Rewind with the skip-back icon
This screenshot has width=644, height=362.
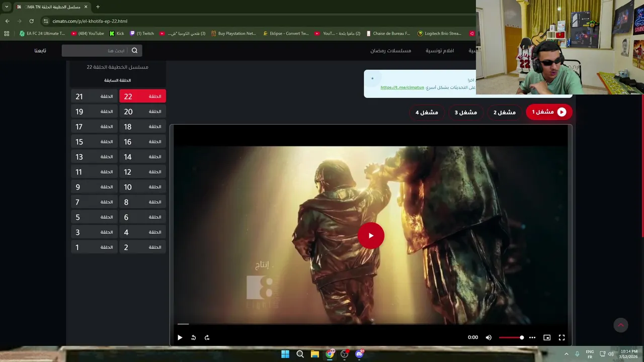pyautogui.click(x=193, y=337)
